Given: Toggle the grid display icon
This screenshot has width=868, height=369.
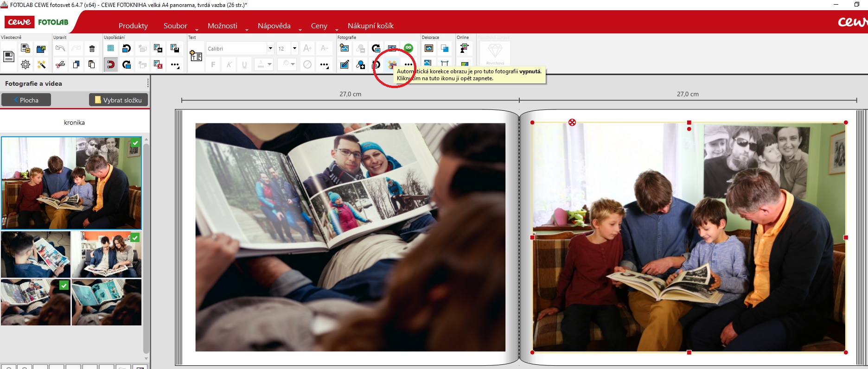Looking at the screenshot, I should (110, 48).
